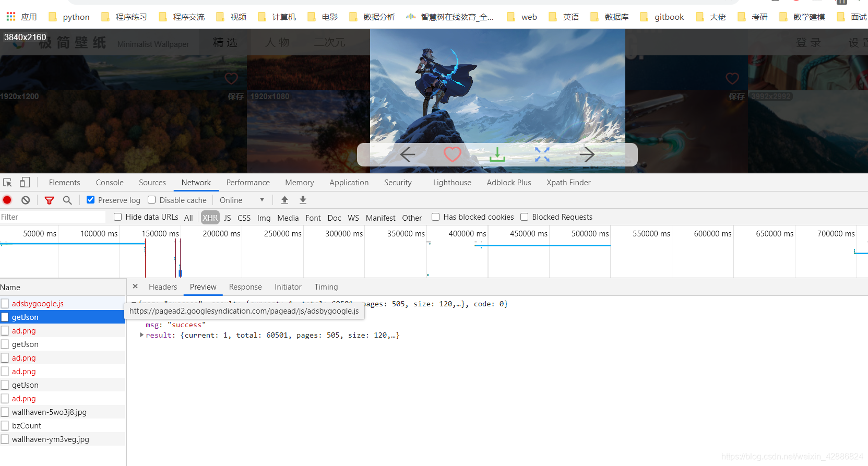
Task: Open the web bookmark folder
Action: click(522, 17)
